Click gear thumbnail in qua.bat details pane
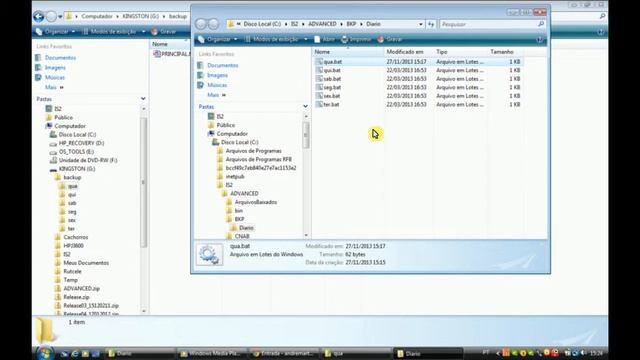The height and width of the screenshot is (360, 640). [x=209, y=254]
